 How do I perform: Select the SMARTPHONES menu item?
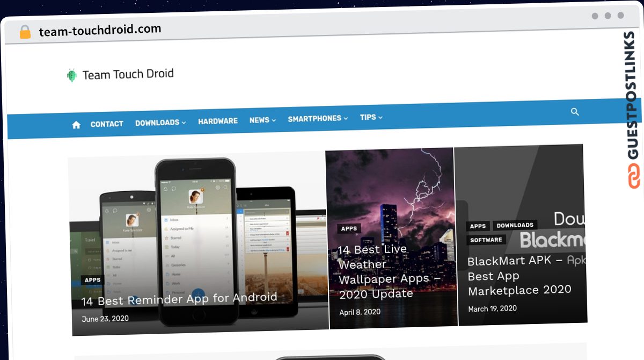point(314,118)
